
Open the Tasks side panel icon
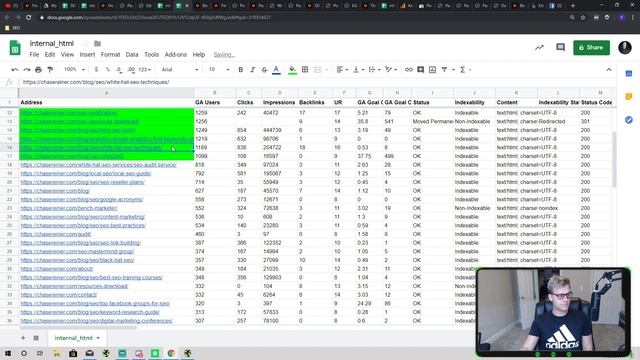point(629,120)
